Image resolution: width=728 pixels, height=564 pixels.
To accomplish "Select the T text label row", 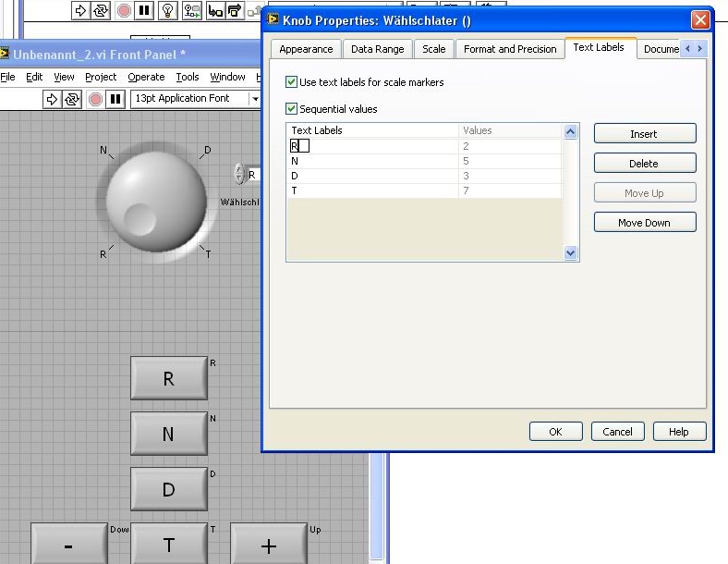I will (373, 190).
